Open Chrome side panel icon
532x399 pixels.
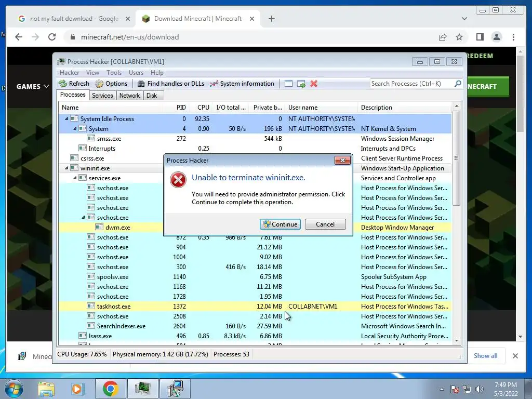[x=480, y=37]
